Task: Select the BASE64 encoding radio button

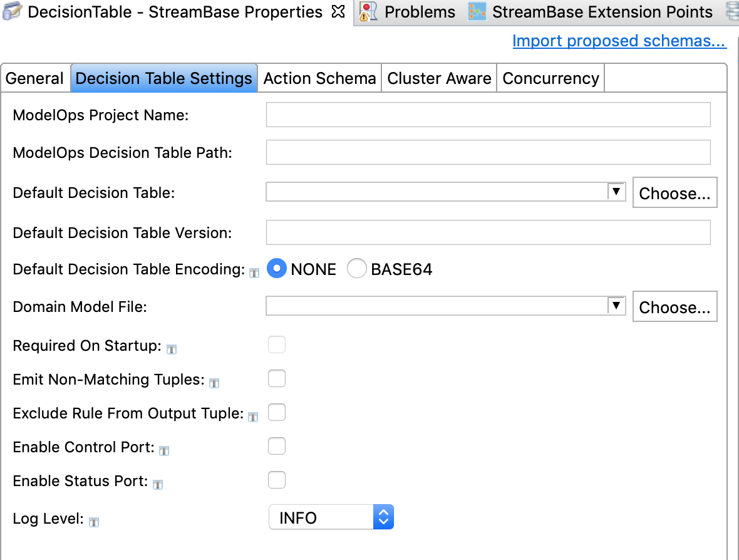Action: click(x=357, y=269)
